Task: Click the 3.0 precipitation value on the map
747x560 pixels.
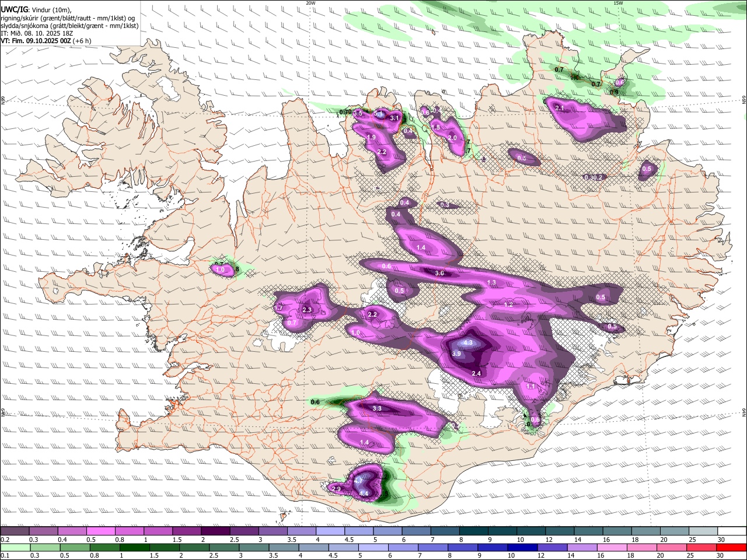Action: click(x=440, y=273)
